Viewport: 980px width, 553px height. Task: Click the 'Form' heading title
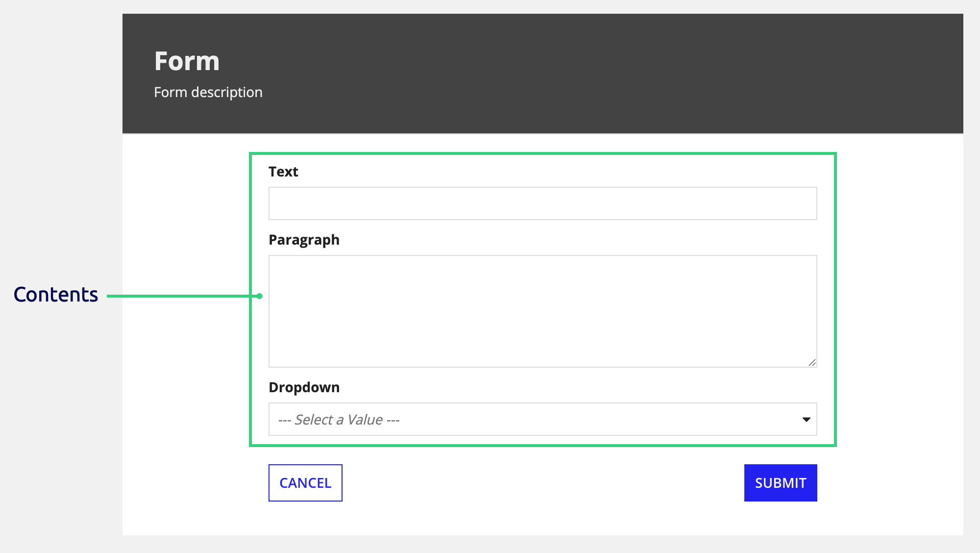[187, 61]
